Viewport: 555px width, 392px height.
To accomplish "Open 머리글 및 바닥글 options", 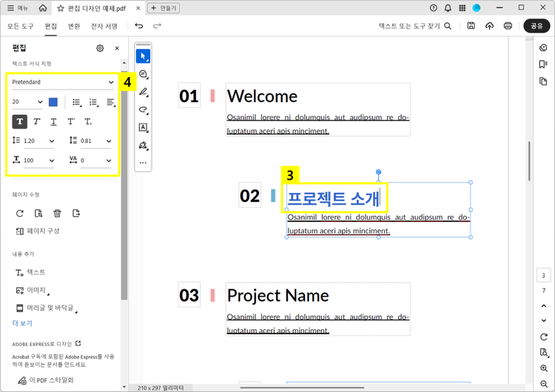I will (47, 308).
